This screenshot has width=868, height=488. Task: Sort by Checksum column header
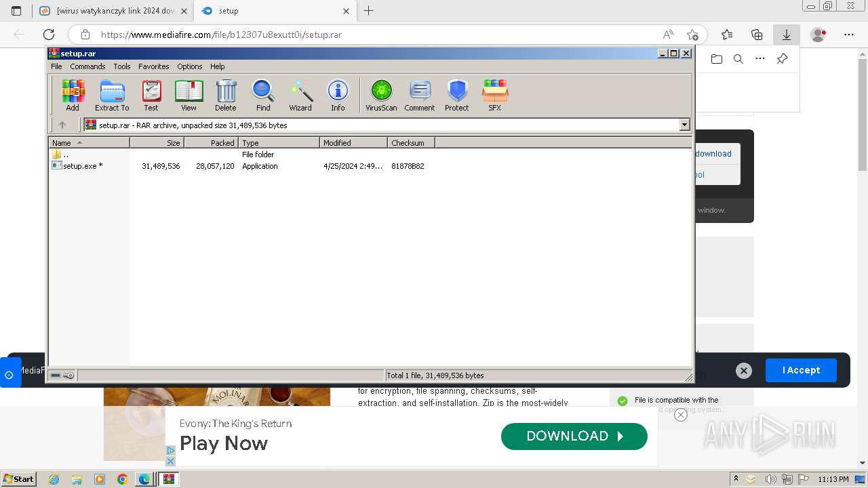pos(411,142)
